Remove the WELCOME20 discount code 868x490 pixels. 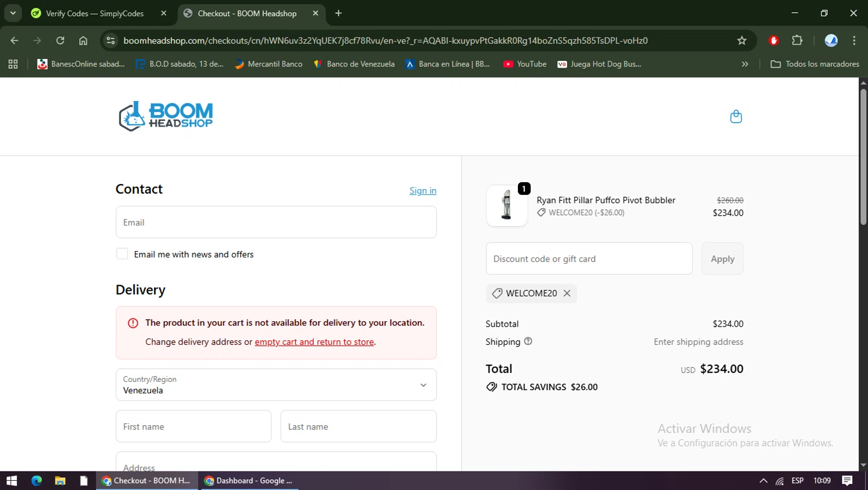(x=567, y=293)
